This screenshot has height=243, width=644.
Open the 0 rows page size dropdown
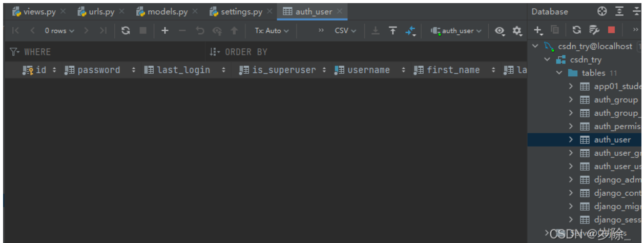coord(59,31)
